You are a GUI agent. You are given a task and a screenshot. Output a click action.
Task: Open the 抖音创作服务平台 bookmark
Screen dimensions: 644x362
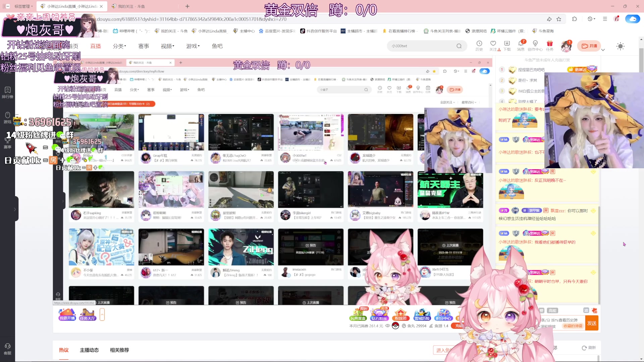tap(318, 31)
